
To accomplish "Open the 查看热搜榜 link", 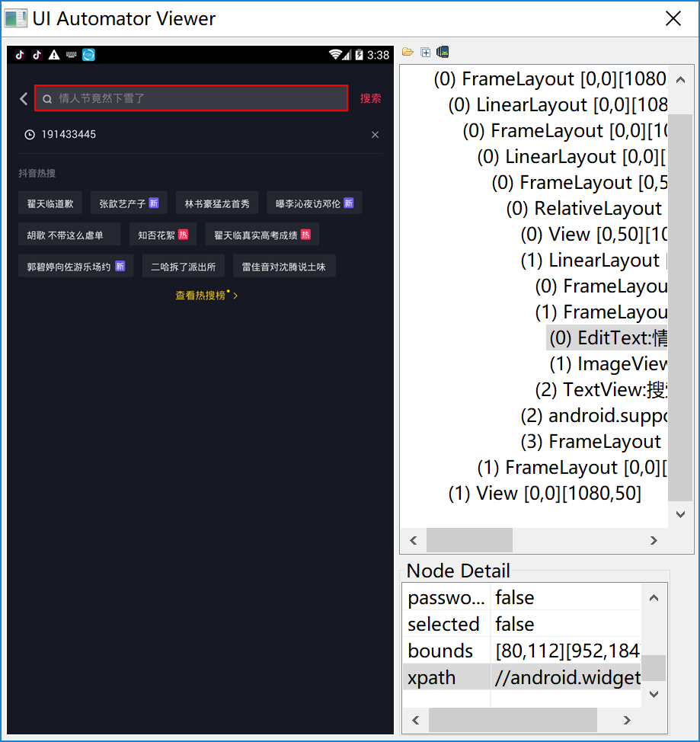I will coord(206,296).
